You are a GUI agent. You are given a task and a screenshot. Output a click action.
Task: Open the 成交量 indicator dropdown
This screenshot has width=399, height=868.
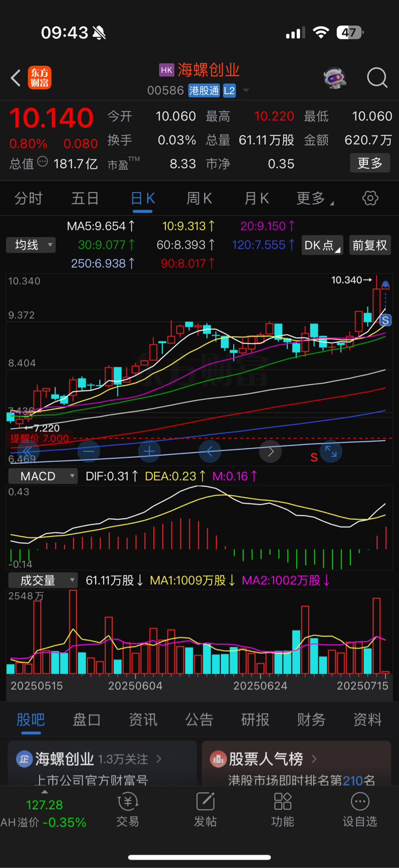43,580
